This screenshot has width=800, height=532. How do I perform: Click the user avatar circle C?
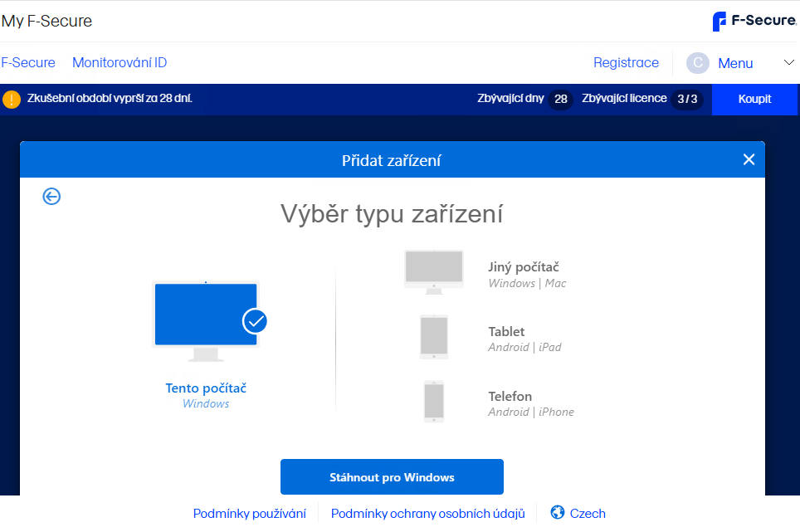[697, 63]
